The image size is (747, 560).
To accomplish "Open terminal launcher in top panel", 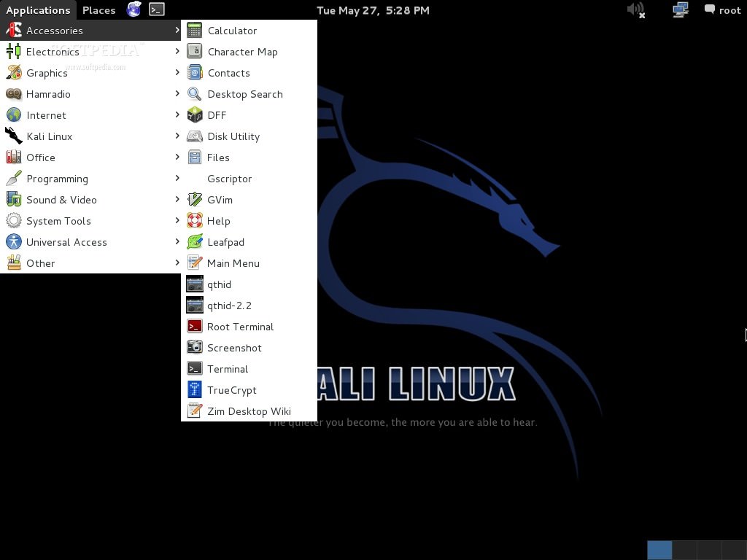I will point(156,9).
